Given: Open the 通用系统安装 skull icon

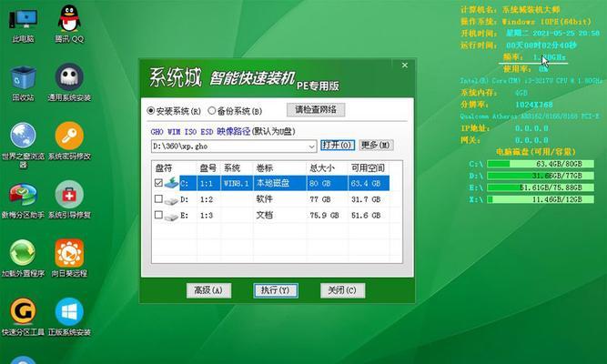Looking at the screenshot, I should (x=68, y=79).
